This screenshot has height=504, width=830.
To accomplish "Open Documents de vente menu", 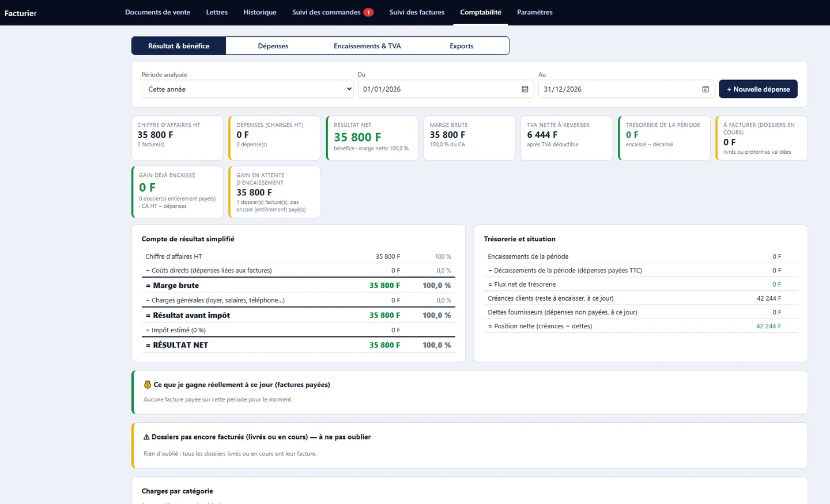I will (157, 12).
